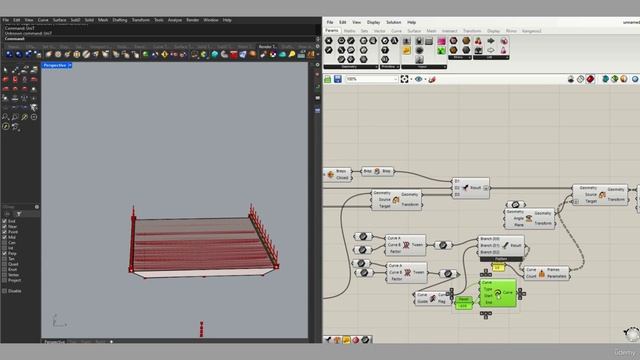This screenshot has width=640, height=360.
Task: Open the 100% zoom combo box in Grasshopper
Action: (372, 79)
